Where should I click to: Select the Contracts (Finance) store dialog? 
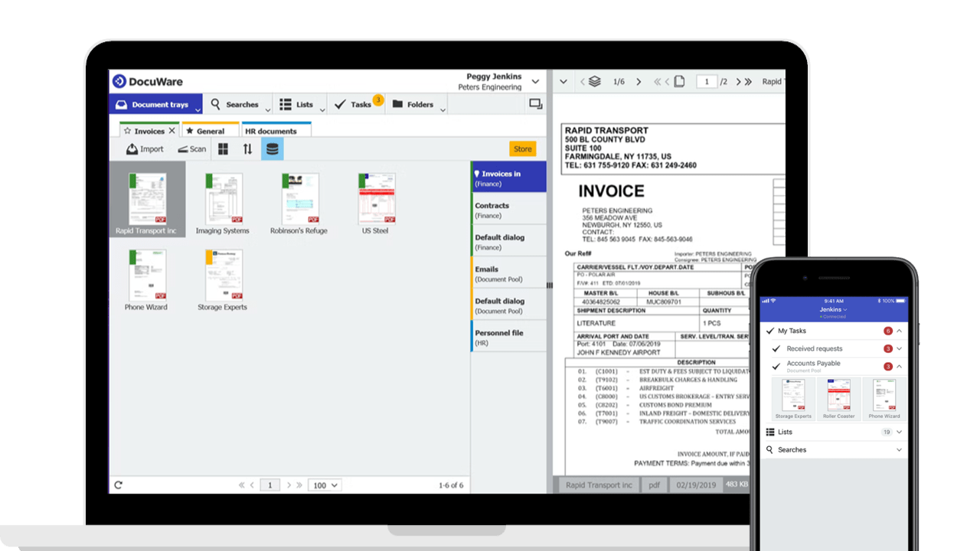[x=508, y=209]
